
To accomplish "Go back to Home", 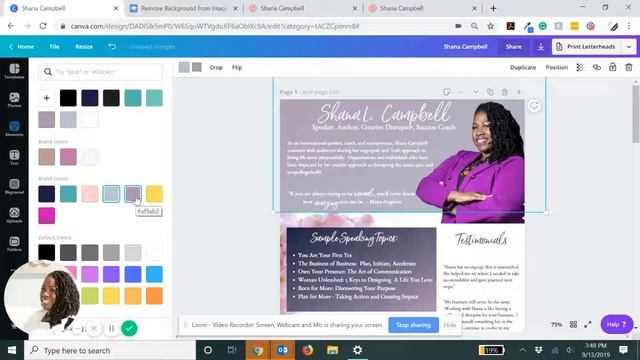I will click(22, 47).
